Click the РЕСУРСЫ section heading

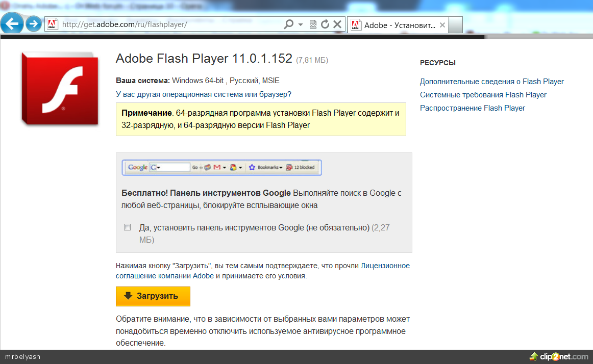[437, 63]
